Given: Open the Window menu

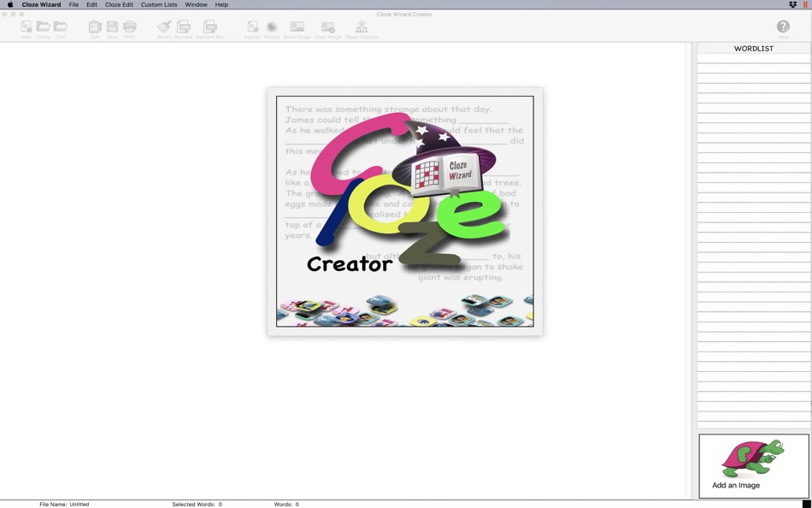Looking at the screenshot, I should coord(196,4).
